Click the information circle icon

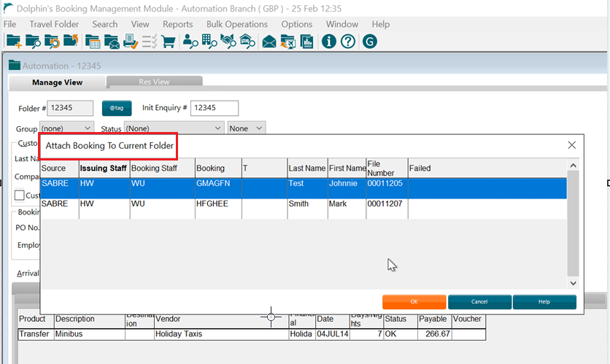tap(329, 42)
